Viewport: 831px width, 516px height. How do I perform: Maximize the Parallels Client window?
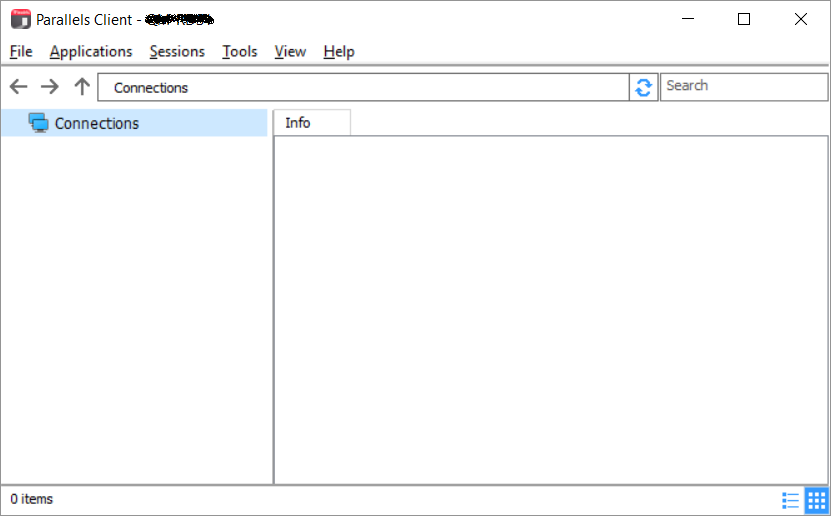tap(744, 19)
